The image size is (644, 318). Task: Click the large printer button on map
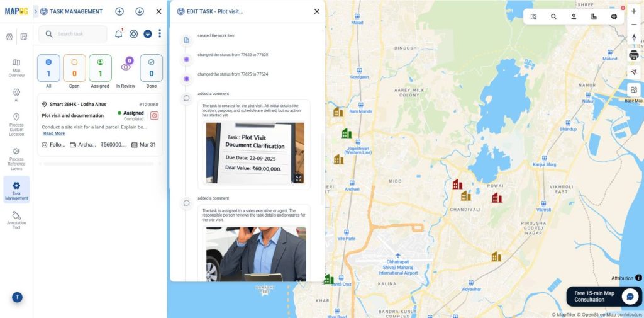click(x=634, y=55)
